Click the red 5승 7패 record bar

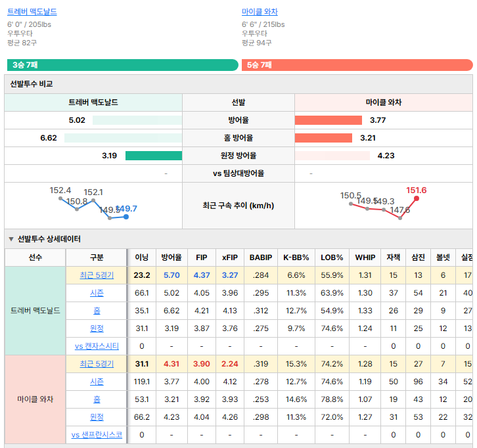[x=357, y=65]
